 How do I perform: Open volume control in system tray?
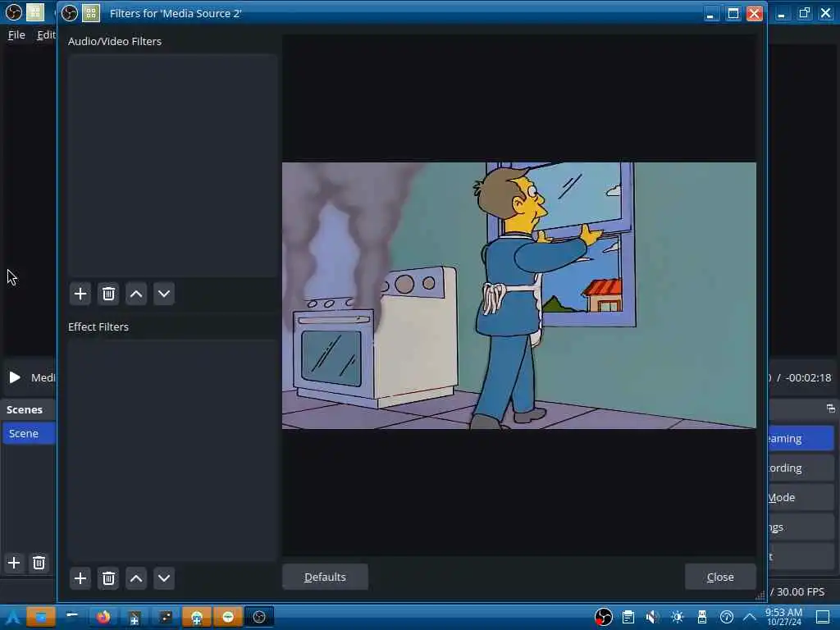pyautogui.click(x=652, y=617)
